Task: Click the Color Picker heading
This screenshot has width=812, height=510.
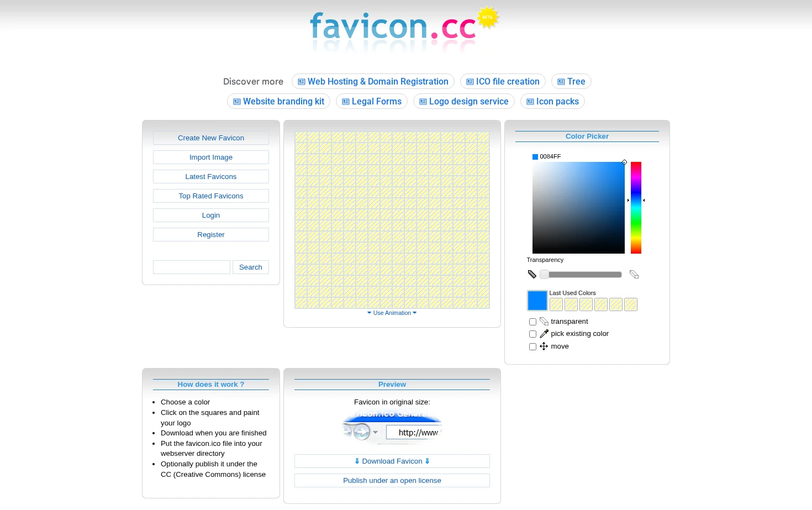Action: click(587, 136)
